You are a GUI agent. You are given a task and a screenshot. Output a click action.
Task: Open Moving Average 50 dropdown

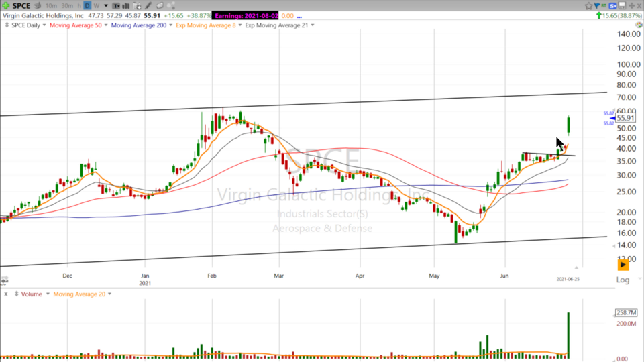coord(106,25)
